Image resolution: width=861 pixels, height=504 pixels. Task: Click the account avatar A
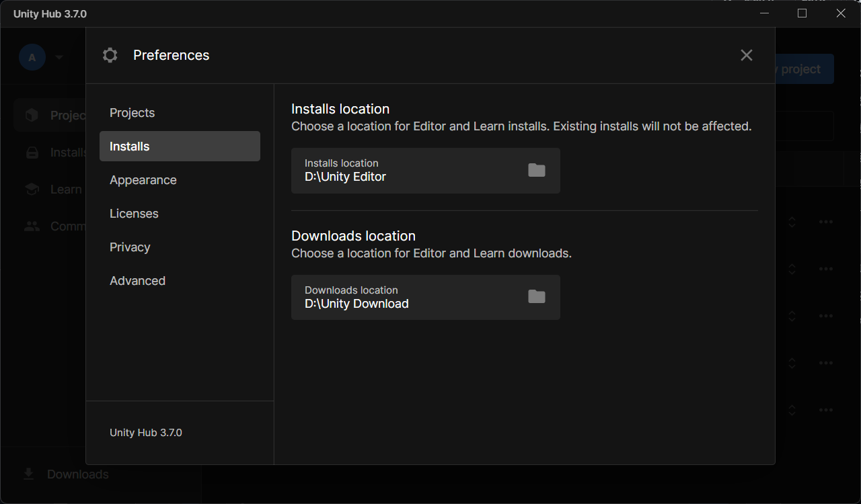click(32, 58)
